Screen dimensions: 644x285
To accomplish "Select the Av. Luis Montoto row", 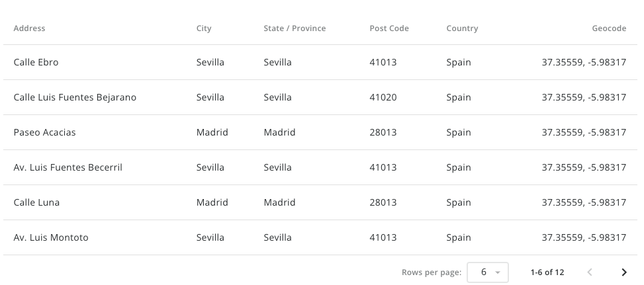I will click(x=51, y=238).
